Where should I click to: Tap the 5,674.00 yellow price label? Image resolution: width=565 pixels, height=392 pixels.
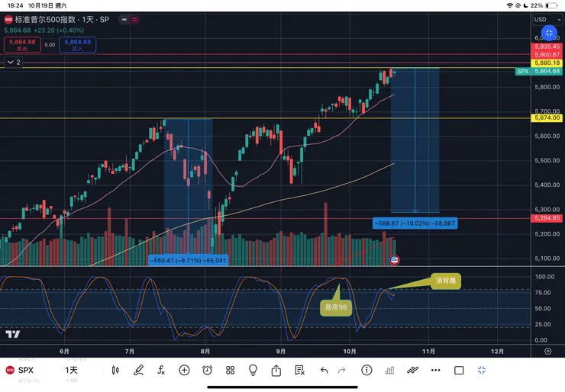tap(547, 117)
